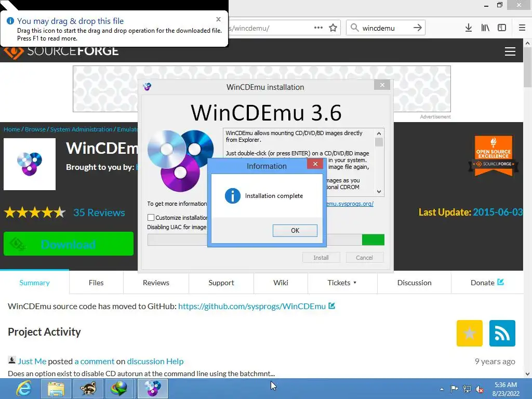The height and width of the screenshot is (399, 532).
Task: Click Action Center flag tray icon
Action: point(454,389)
